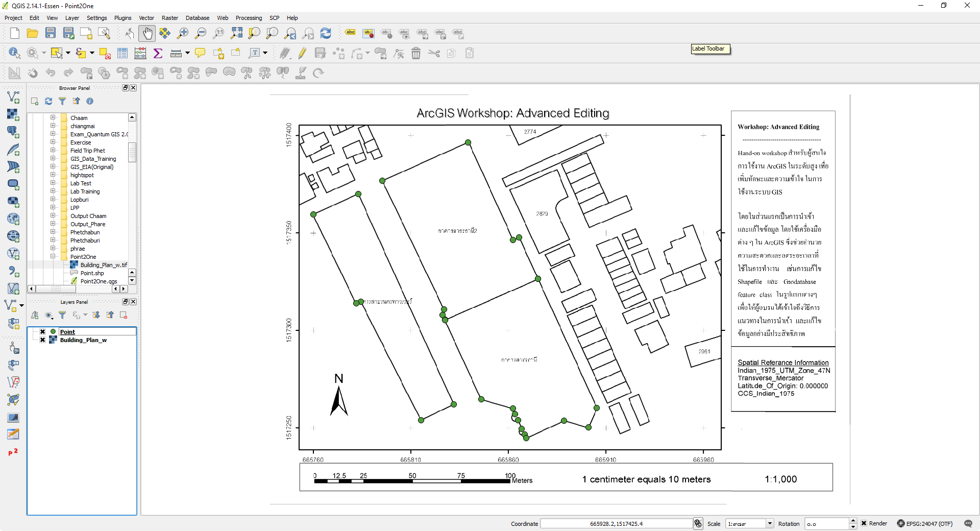980x531 pixels.
Task: Open the Raster menu
Action: coord(170,18)
